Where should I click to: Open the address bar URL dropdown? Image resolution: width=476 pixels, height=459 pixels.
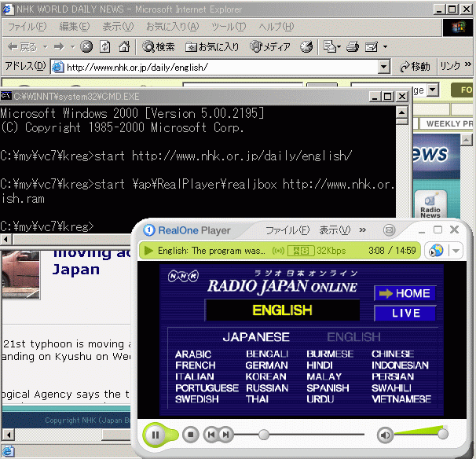pyautogui.click(x=384, y=67)
